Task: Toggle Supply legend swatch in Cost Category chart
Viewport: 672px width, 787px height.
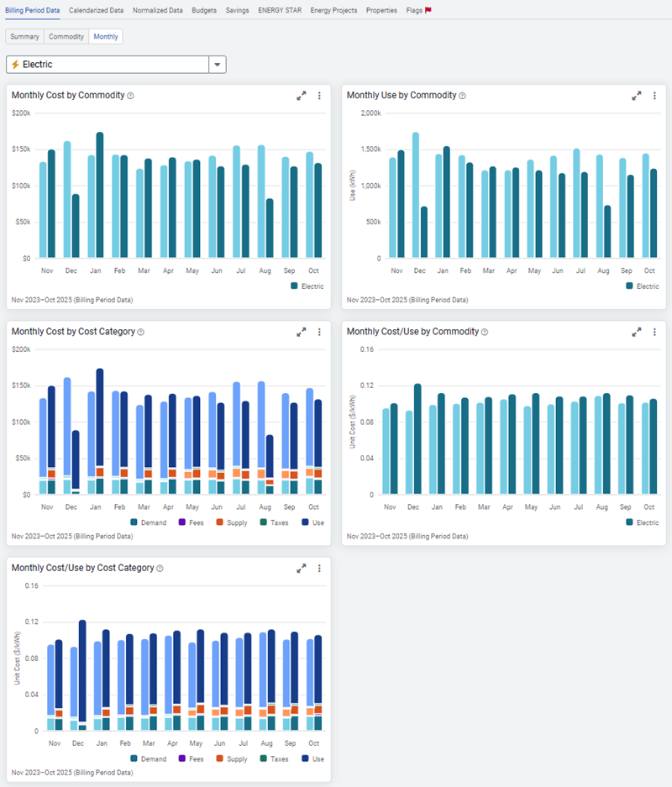Action: 219,522
